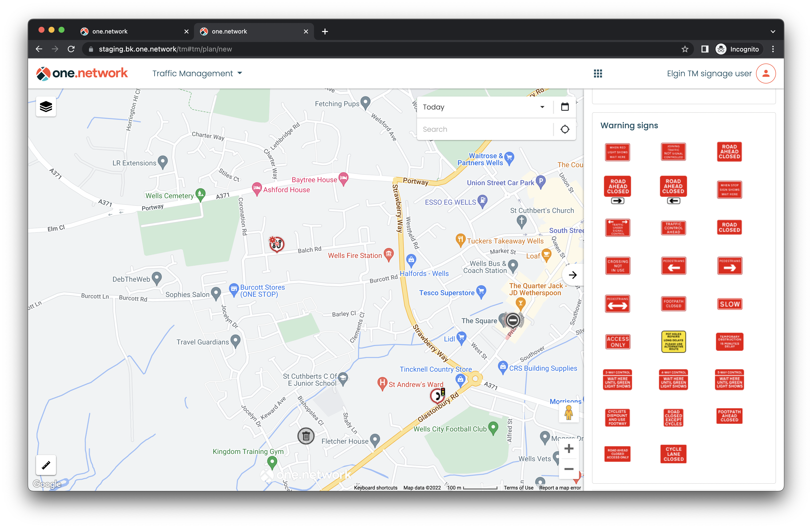Open the calendar date picker

coord(565,107)
